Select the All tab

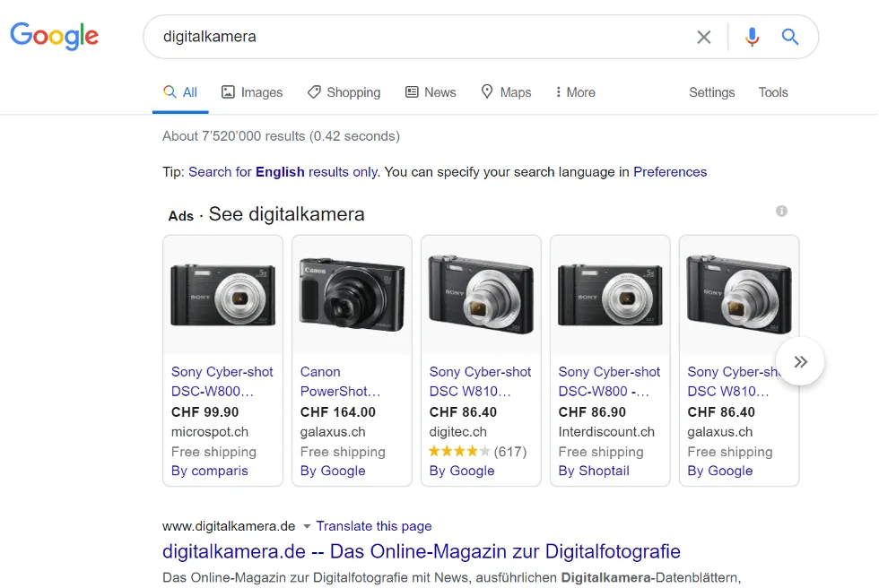point(180,92)
